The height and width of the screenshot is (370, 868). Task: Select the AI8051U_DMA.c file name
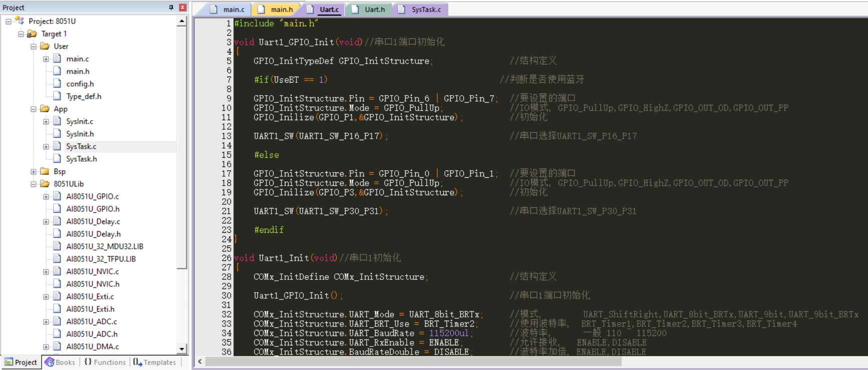click(x=93, y=346)
